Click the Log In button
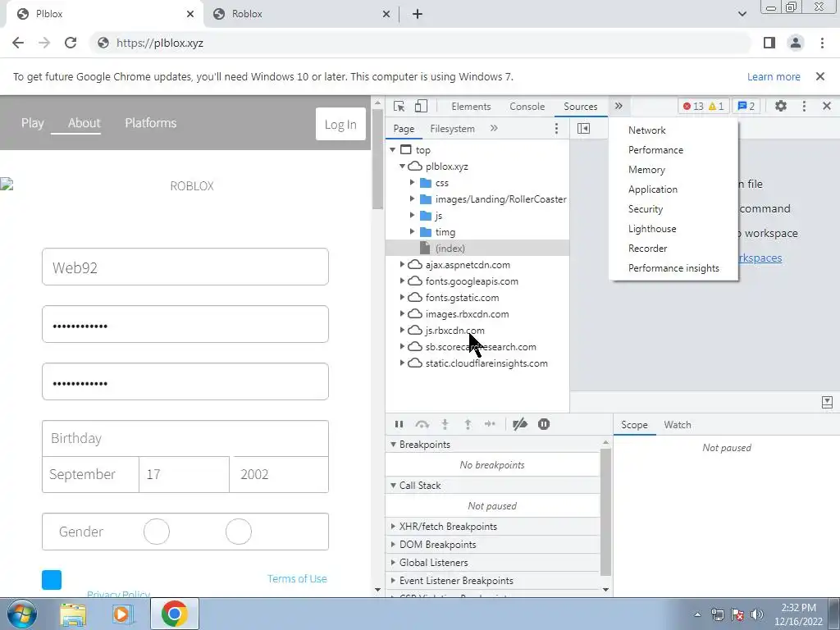This screenshot has width=840, height=630. (x=340, y=124)
